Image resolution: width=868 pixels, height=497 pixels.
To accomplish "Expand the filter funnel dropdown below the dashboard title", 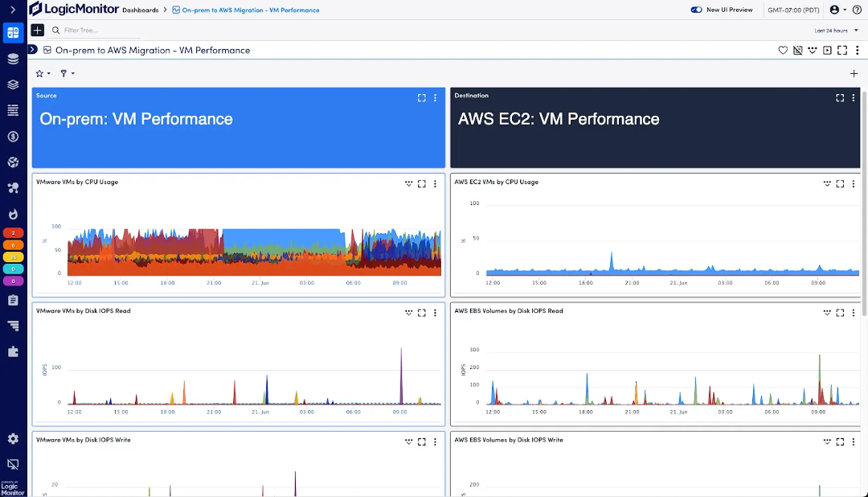I will coord(68,73).
